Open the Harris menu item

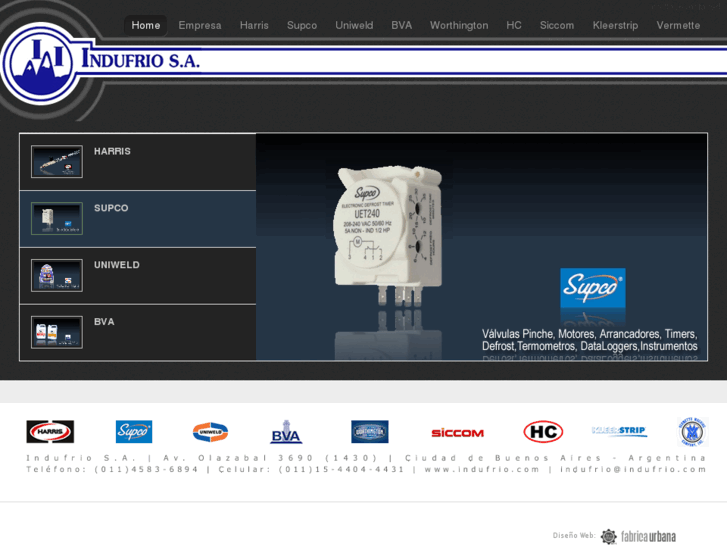click(x=254, y=26)
